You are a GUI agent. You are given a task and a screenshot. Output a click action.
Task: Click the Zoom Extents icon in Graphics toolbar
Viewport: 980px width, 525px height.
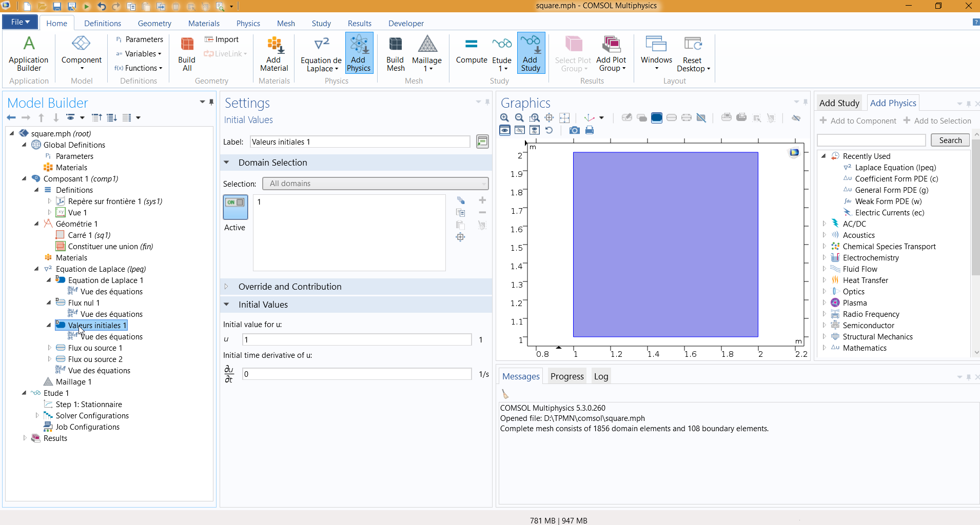564,118
